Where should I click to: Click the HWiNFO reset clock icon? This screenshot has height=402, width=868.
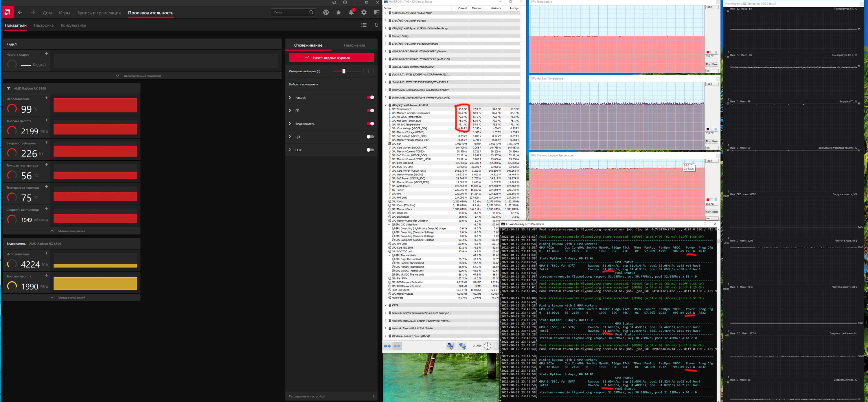click(487, 346)
